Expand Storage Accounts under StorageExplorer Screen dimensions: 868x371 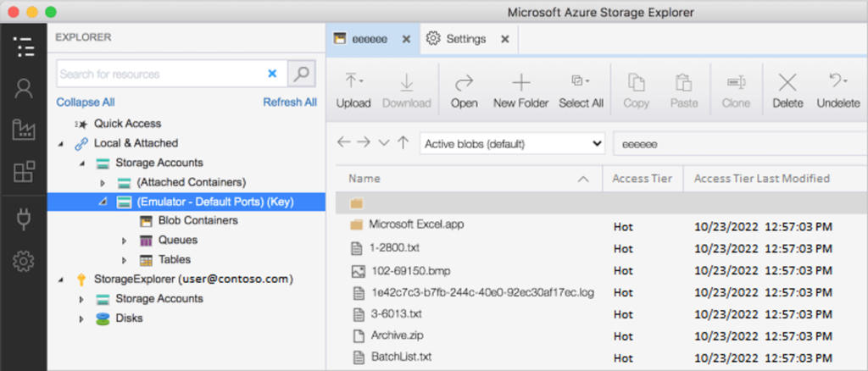coord(81,299)
